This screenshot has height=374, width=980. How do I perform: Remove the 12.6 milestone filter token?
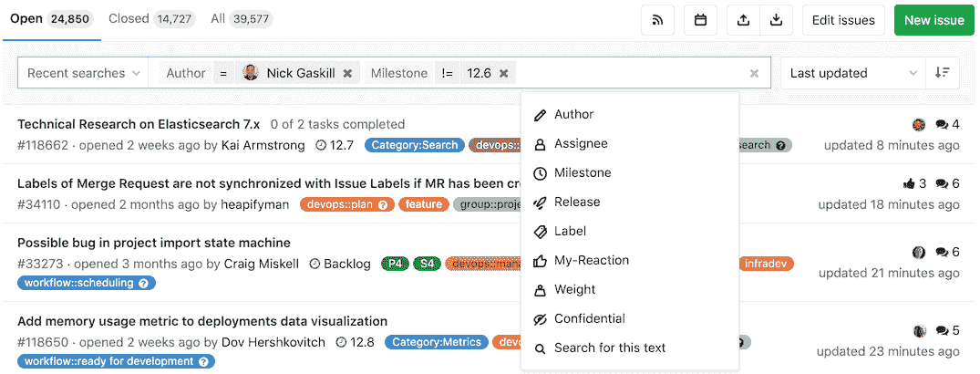pyautogui.click(x=503, y=73)
